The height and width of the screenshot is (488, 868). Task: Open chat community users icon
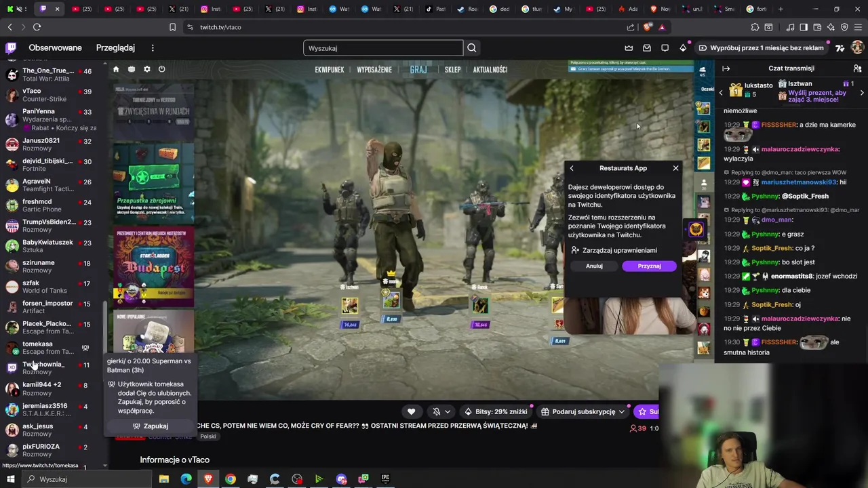pos(857,68)
